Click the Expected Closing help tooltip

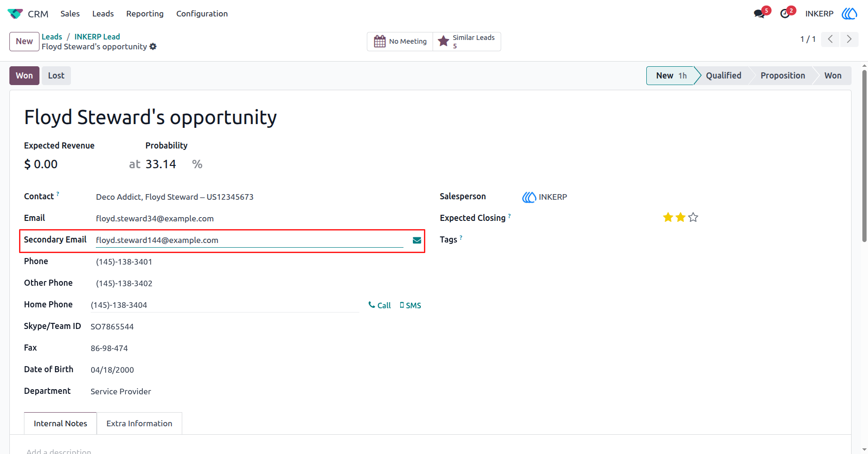click(x=510, y=216)
